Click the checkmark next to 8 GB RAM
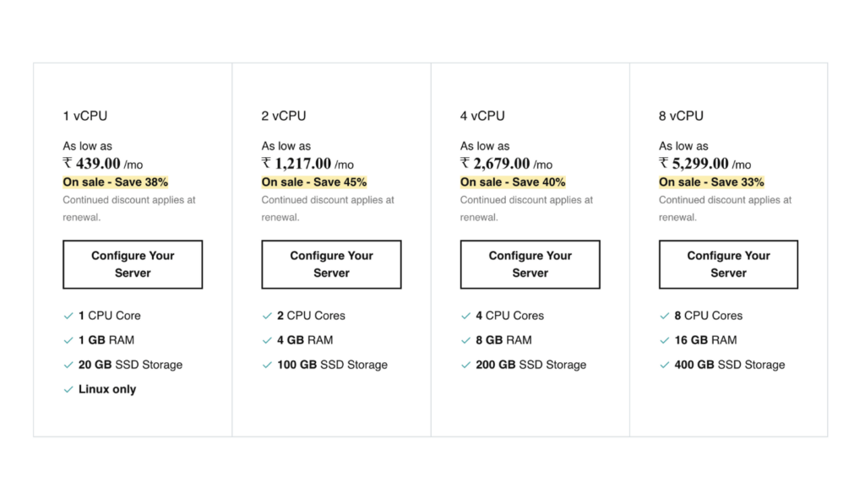 pos(465,340)
